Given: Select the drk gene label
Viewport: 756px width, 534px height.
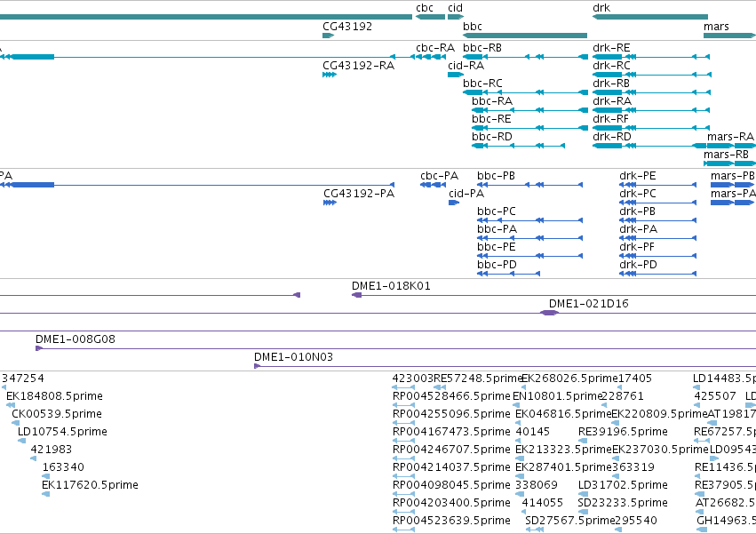Looking at the screenshot, I should 601,8.
